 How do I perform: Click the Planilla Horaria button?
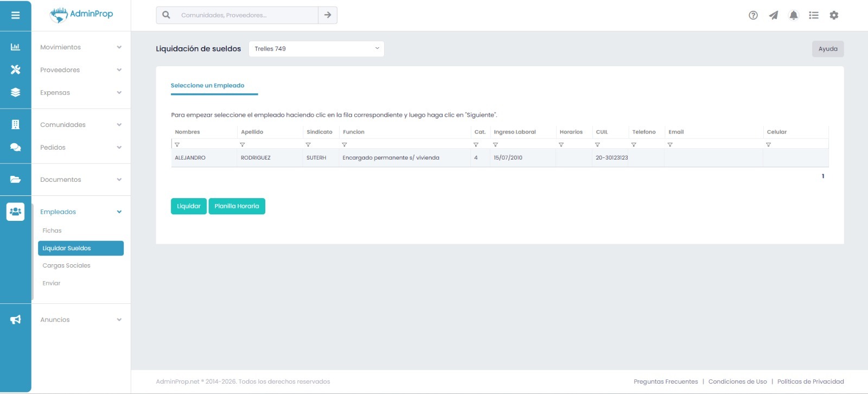pos(237,206)
